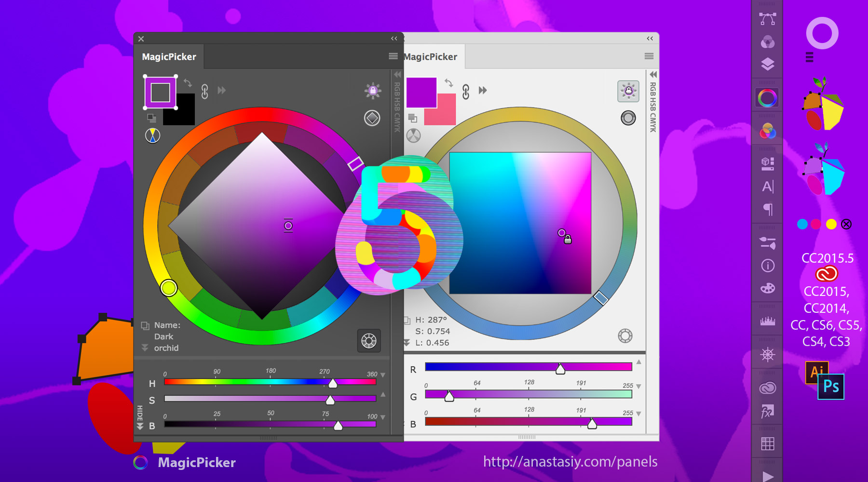
Task: Reset default colors icon in light panel
Action: coord(412,118)
